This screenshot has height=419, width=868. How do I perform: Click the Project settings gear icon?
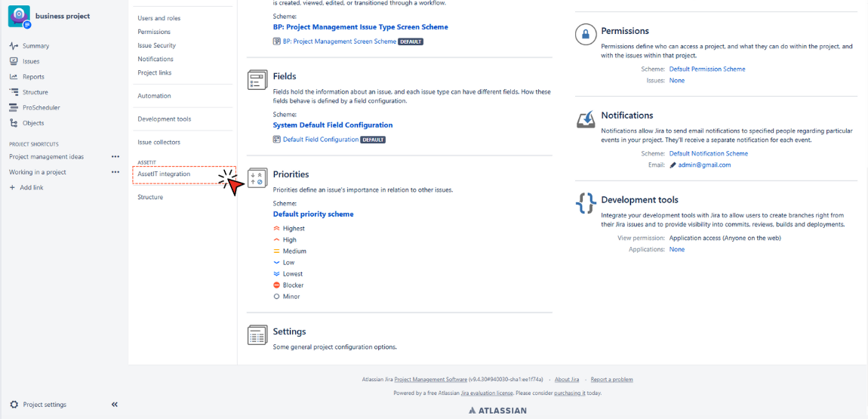tap(14, 405)
